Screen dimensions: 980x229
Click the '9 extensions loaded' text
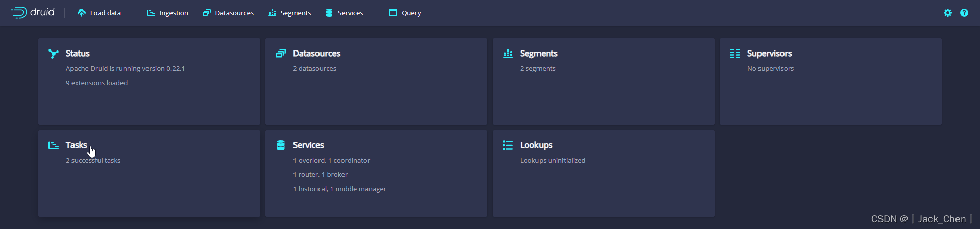pyautogui.click(x=96, y=83)
